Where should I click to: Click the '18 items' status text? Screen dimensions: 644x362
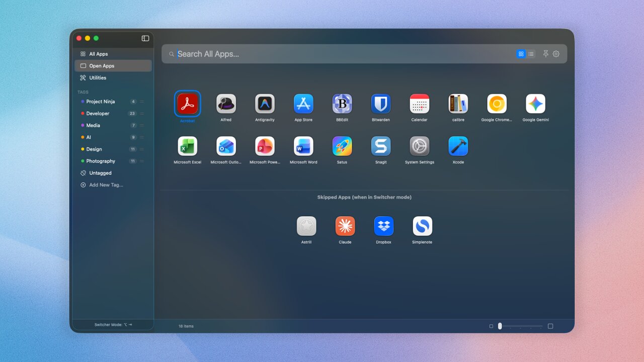tap(186, 326)
